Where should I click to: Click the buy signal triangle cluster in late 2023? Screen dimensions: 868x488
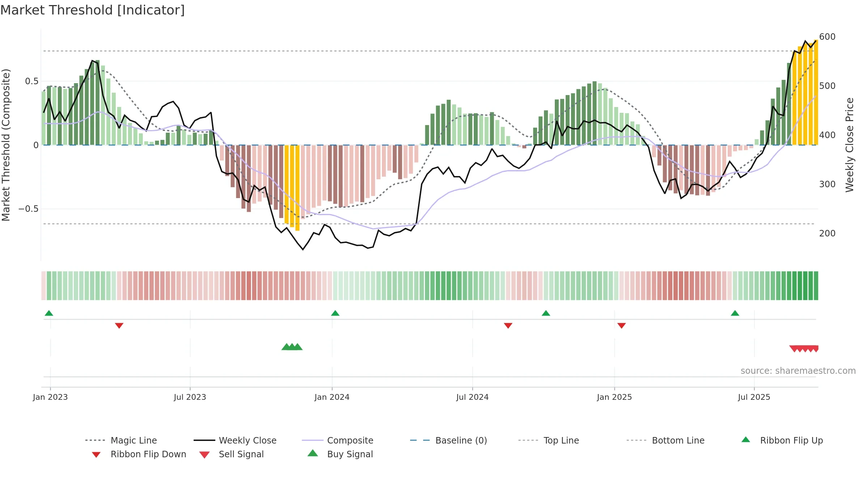tap(292, 347)
